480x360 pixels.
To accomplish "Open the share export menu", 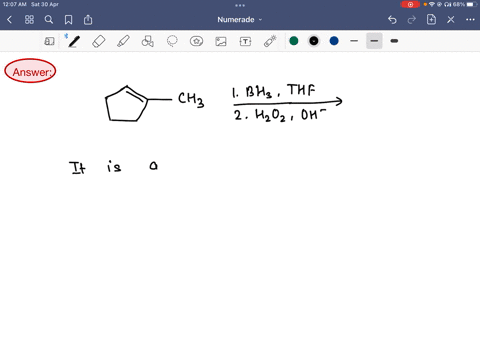I will pos(88,20).
